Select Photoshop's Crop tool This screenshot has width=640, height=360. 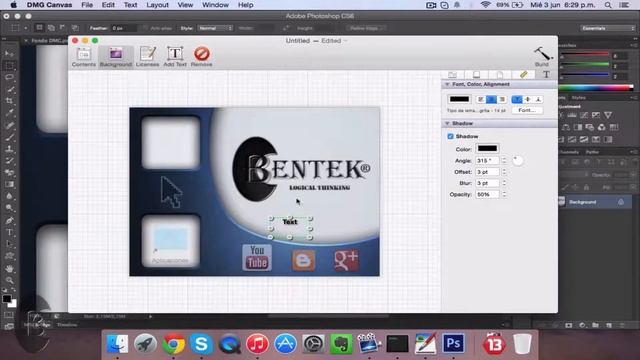[9, 101]
